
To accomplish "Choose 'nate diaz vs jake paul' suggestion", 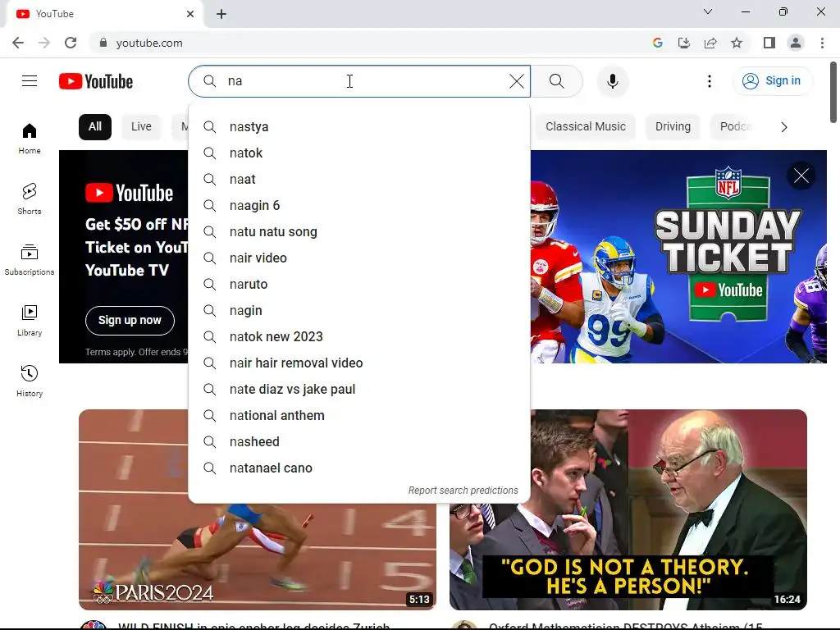I will pos(359,390).
